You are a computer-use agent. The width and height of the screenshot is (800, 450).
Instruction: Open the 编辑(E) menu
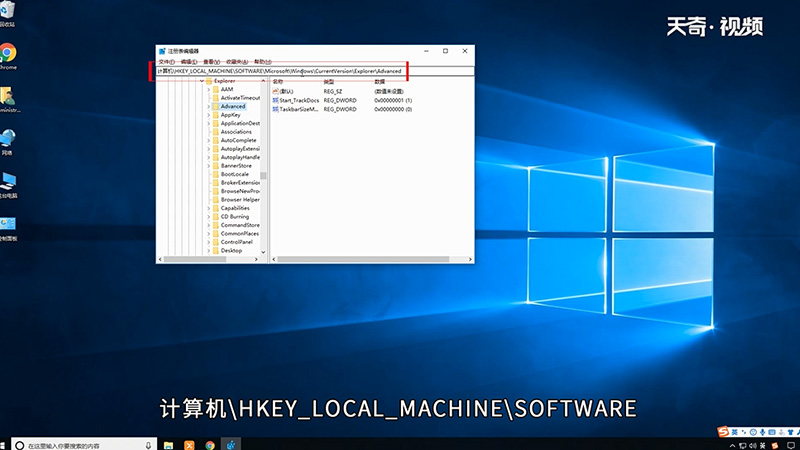coord(189,62)
